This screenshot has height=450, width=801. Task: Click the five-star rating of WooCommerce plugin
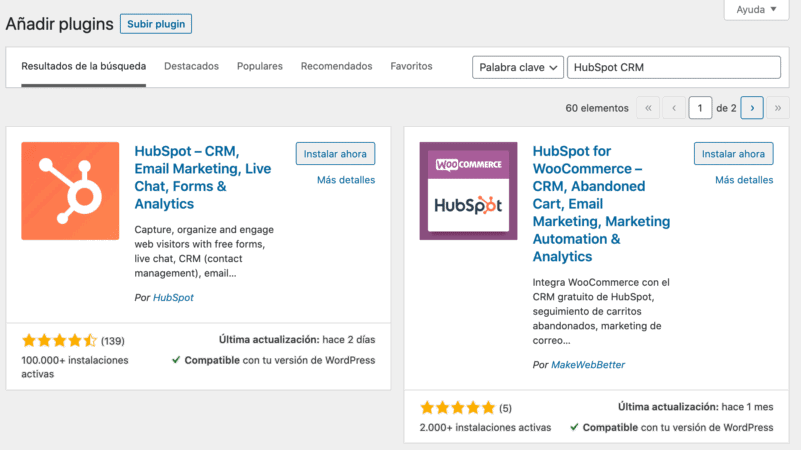point(458,408)
